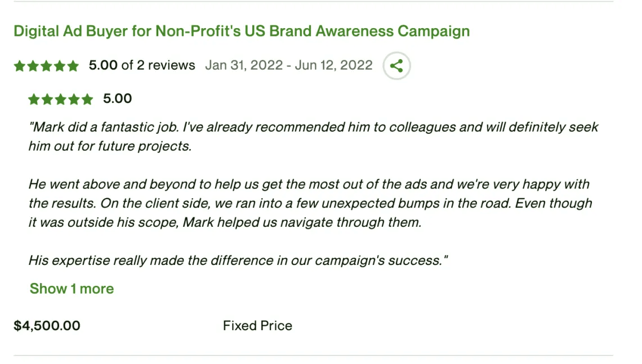Click the fourth star of the individual review rating

point(74,99)
